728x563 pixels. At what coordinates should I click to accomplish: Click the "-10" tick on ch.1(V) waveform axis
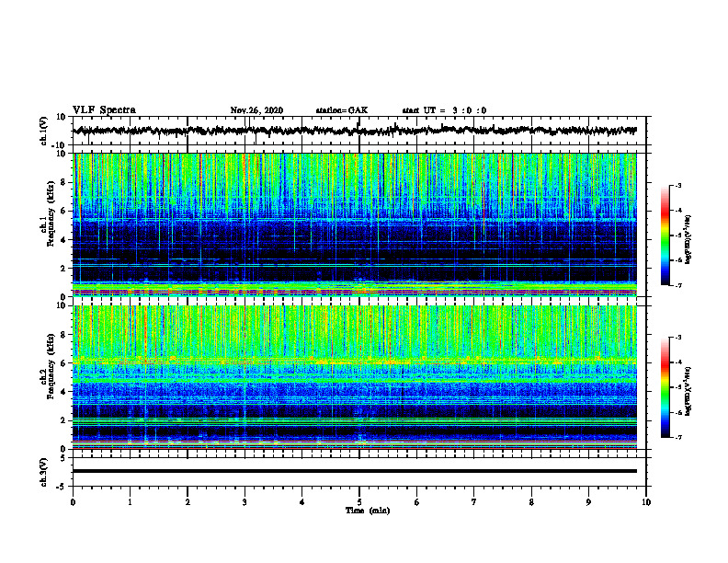click(x=60, y=145)
